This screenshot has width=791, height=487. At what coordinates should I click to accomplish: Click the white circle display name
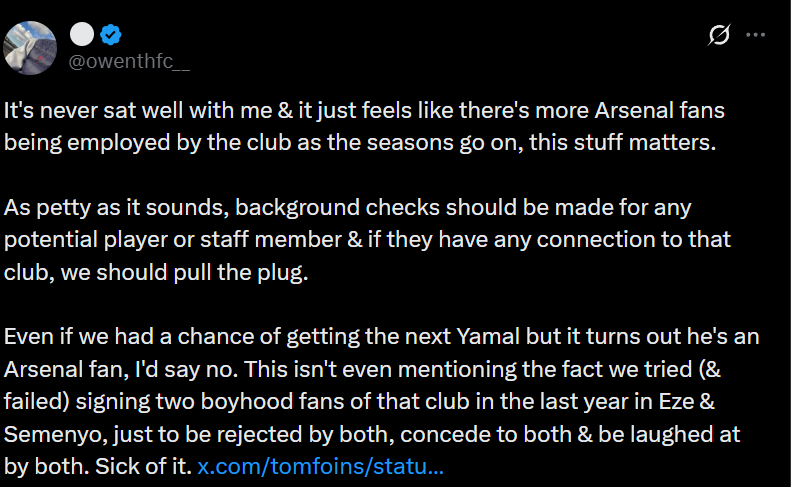tap(82, 35)
